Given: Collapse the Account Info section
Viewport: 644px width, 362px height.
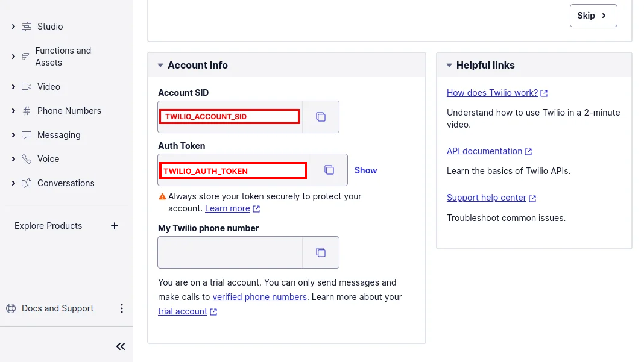Looking at the screenshot, I should [160, 65].
